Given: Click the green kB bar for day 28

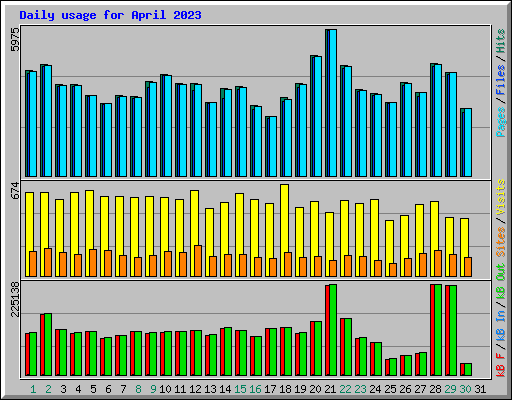Looking at the screenshot, I should [438, 330].
